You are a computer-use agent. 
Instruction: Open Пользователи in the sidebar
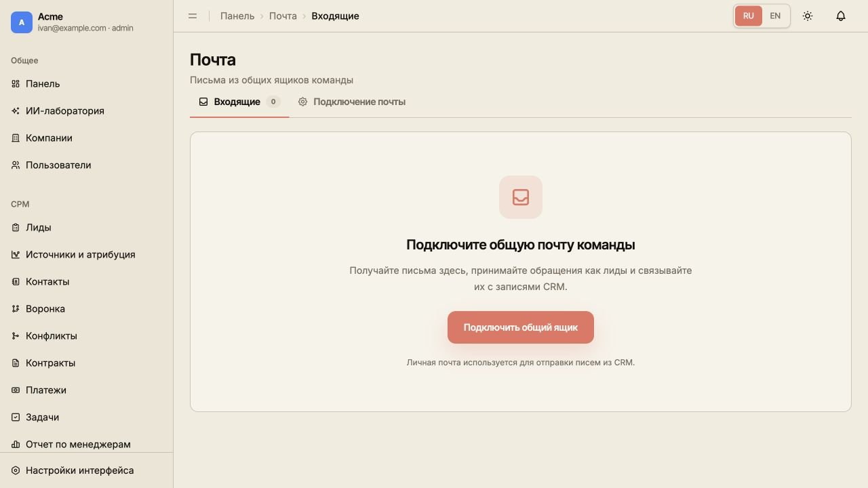tap(87, 165)
